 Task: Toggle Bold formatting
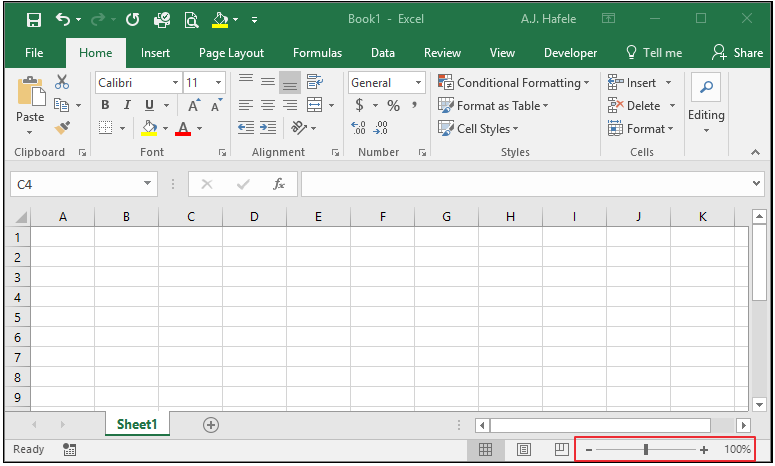tap(105, 105)
